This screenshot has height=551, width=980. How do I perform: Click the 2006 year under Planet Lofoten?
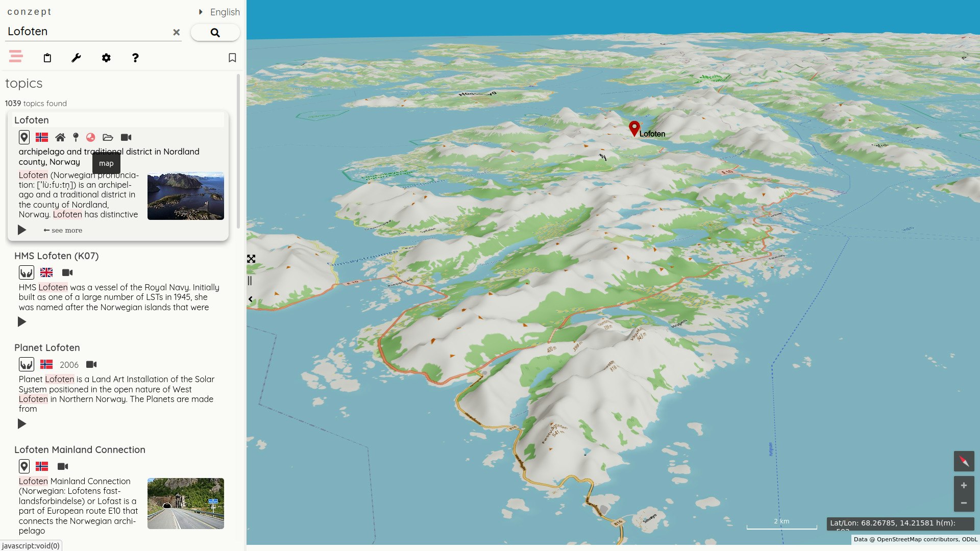point(69,365)
